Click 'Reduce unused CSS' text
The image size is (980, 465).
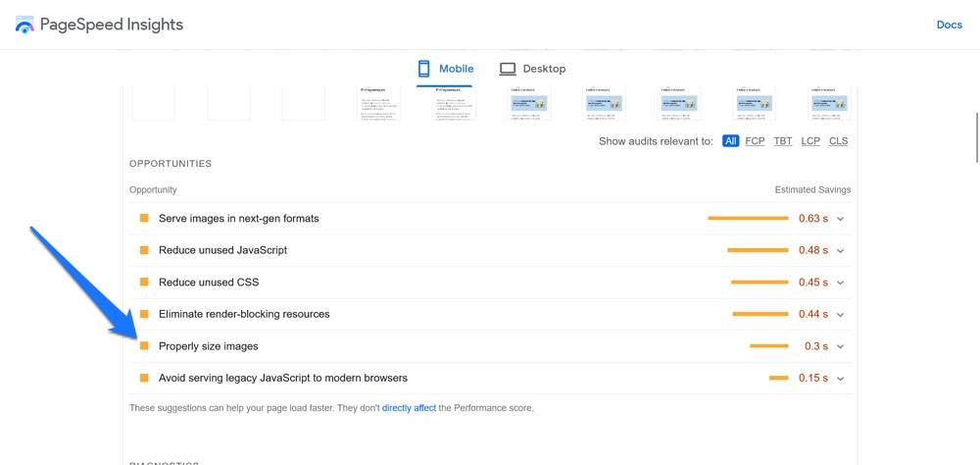[x=209, y=283]
